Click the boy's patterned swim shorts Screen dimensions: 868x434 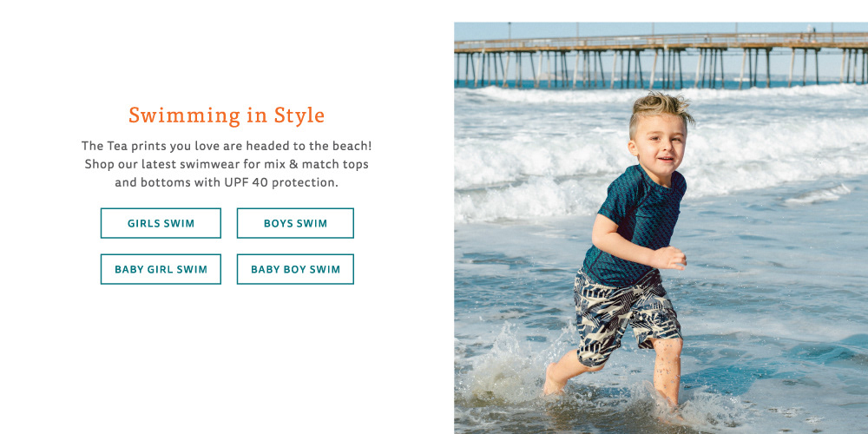626,314
